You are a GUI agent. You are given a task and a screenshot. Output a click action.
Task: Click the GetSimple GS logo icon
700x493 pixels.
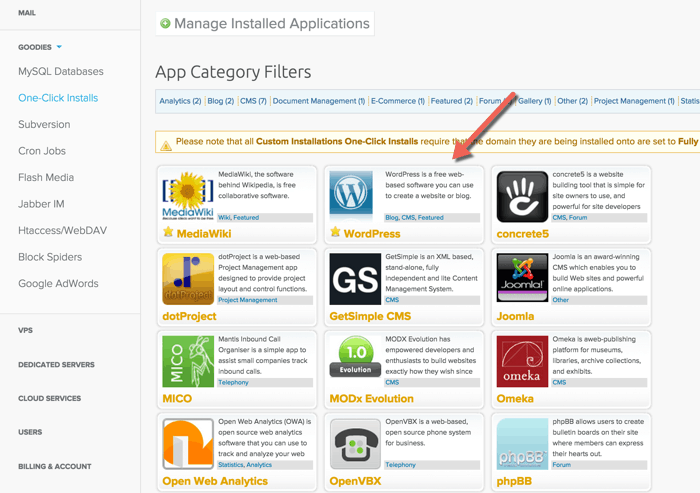point(355,279)
